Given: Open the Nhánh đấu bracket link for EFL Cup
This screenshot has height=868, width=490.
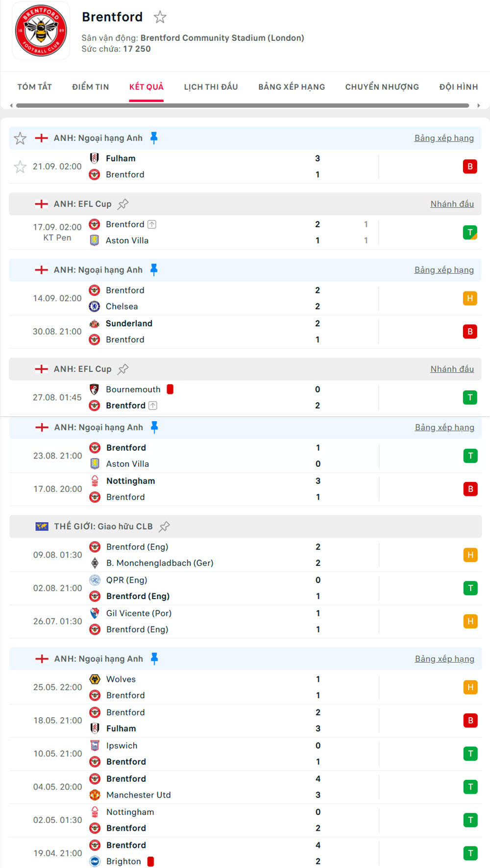Looking at the screenshot, I should click(452, 204).
